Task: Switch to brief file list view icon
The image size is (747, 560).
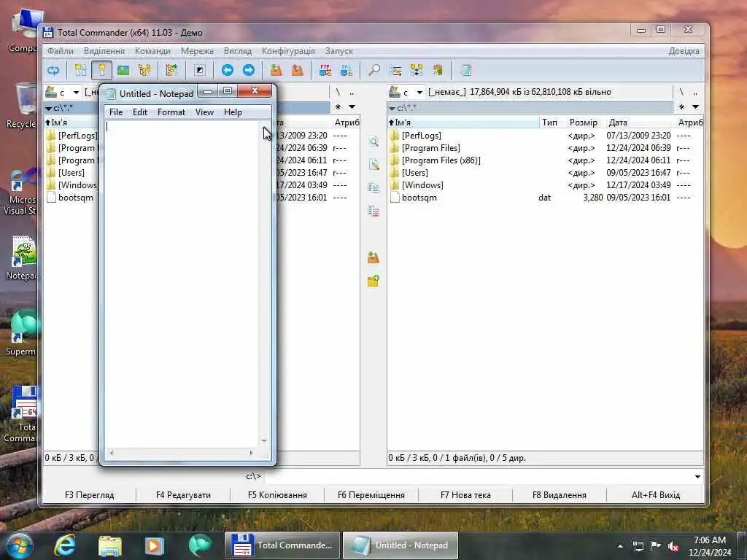Action: tap(80, 71)
